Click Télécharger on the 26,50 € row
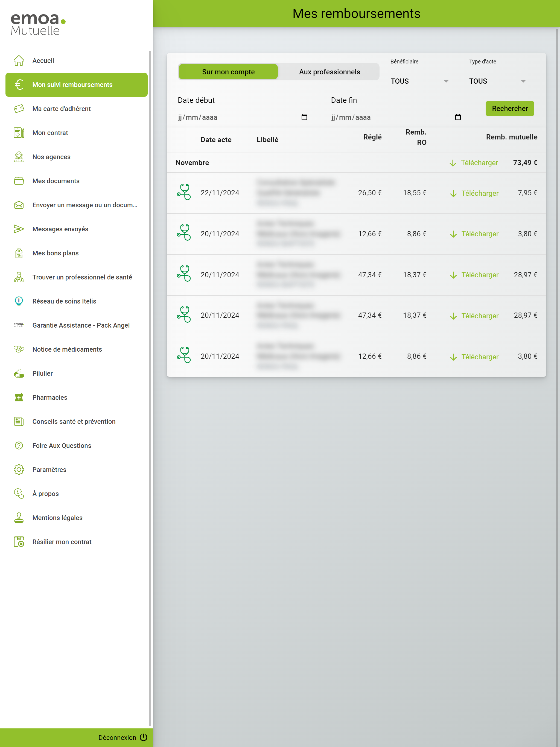Screen dimensions: 560x747 point(474,193)
